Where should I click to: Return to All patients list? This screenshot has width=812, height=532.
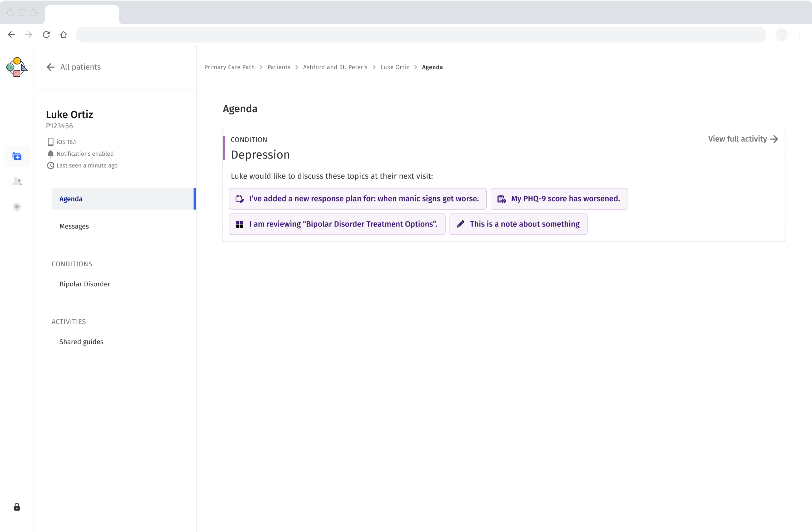[x=74, y=67]
